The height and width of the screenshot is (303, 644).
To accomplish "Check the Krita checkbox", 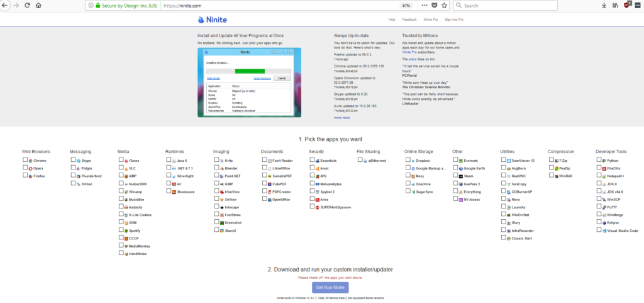I will pos(216,160).
